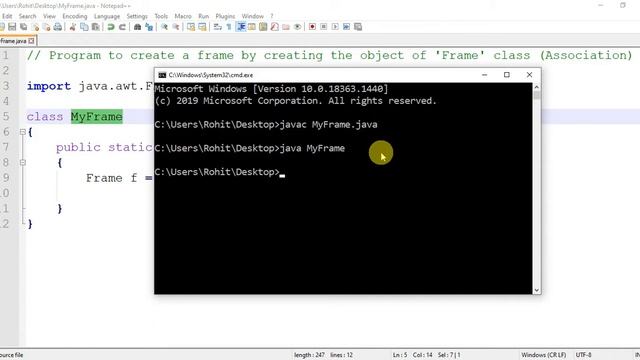Open the Function List toolbar icon

point(275,27)
